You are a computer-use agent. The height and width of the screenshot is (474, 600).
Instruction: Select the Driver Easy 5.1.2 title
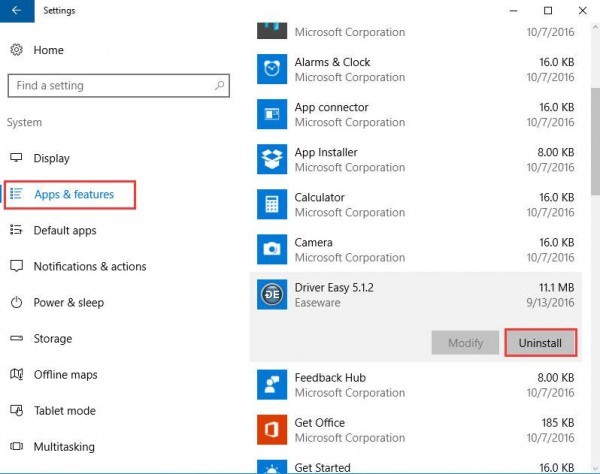pos(334,288)
